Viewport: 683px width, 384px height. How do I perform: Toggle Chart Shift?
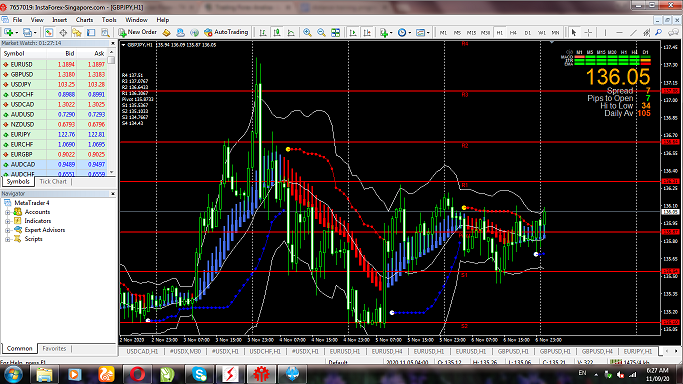tap(367, 32)
